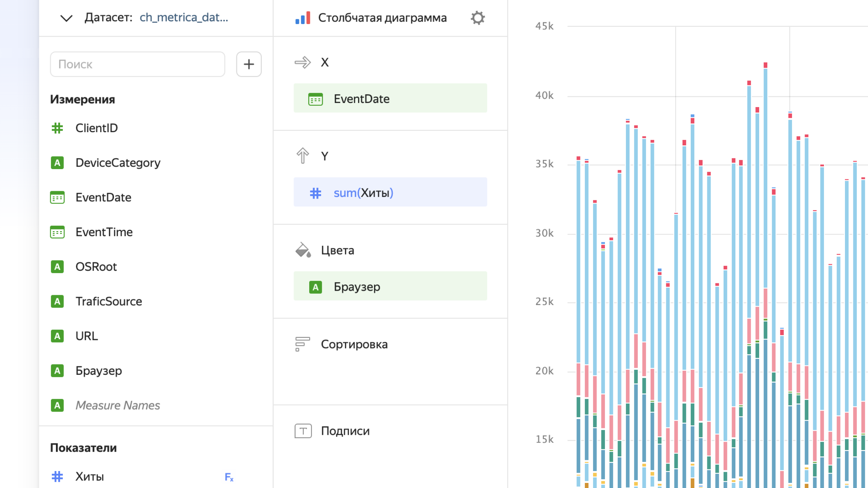Select the Measure Names field

(117, 405)
